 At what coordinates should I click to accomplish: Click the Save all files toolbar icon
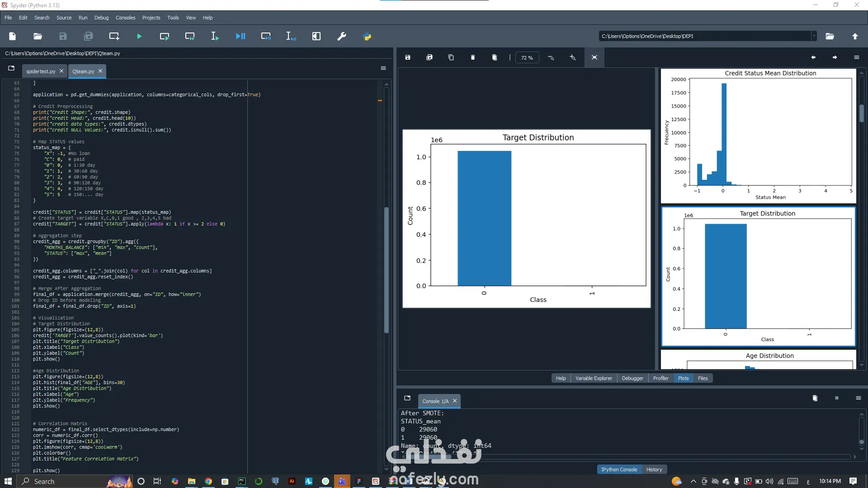[89, 36]
